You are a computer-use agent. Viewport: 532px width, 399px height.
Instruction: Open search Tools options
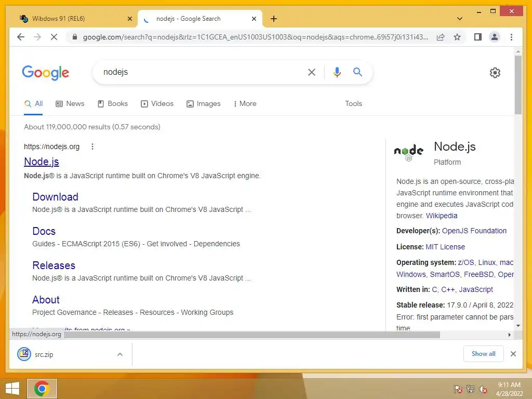click(x=353, y=104)
